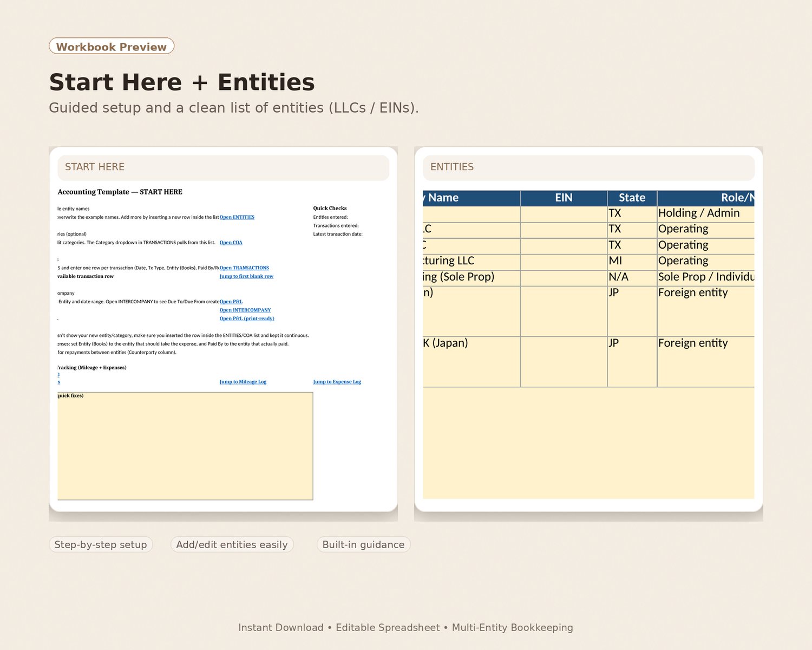Select the TX cell in Holding / Admin row
Image resolution: width=812 pixels, height=650 pixels.
(632, 213)
